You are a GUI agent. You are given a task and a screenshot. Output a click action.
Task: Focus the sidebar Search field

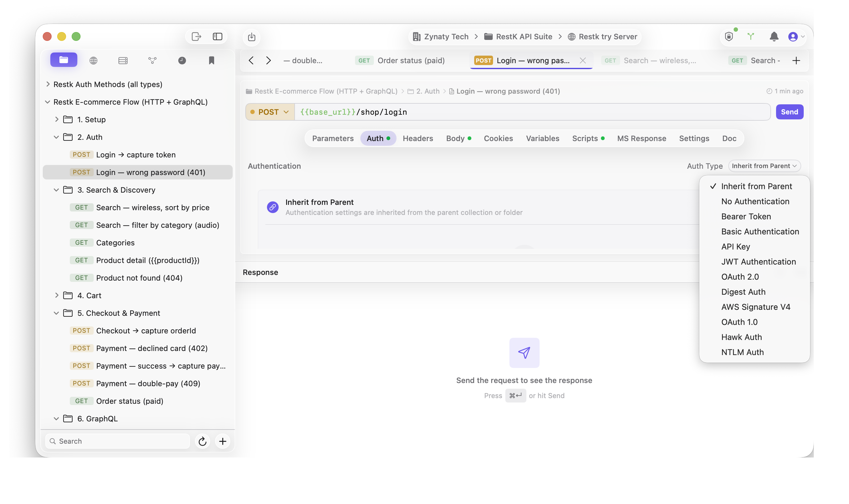(117, 441)
